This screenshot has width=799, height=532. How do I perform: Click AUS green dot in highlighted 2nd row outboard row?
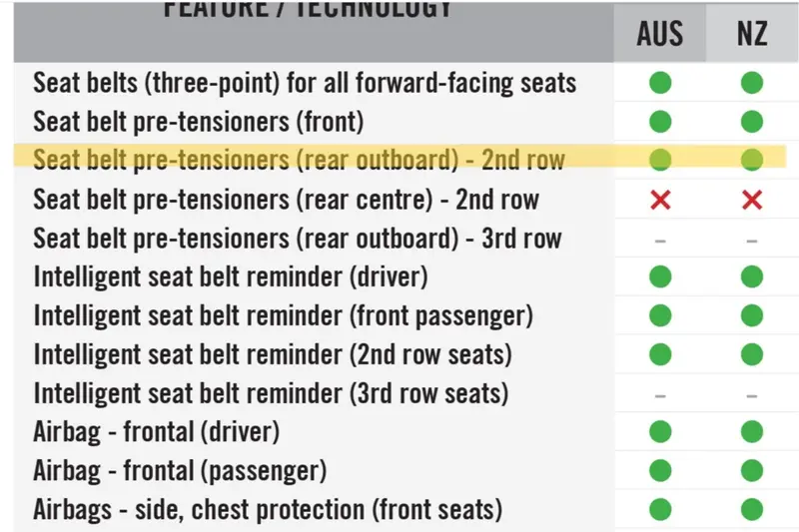(x=660, y=160)
